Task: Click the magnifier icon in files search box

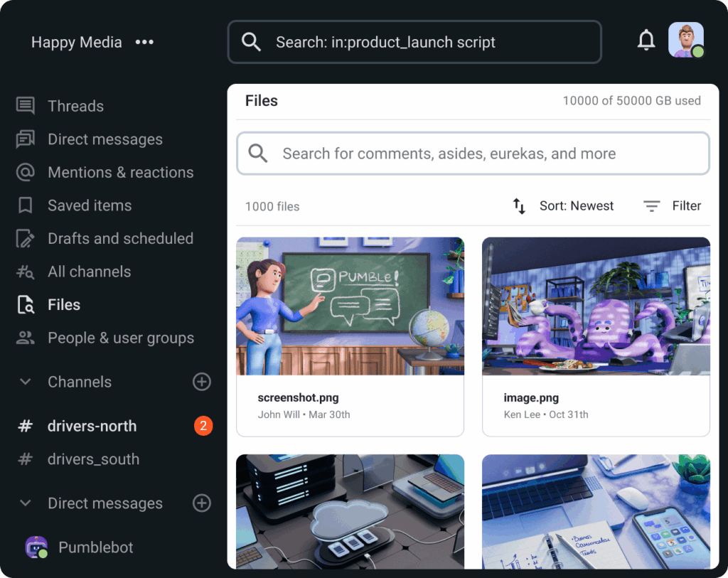Action: pyautogui.click(x=257, y=153)
